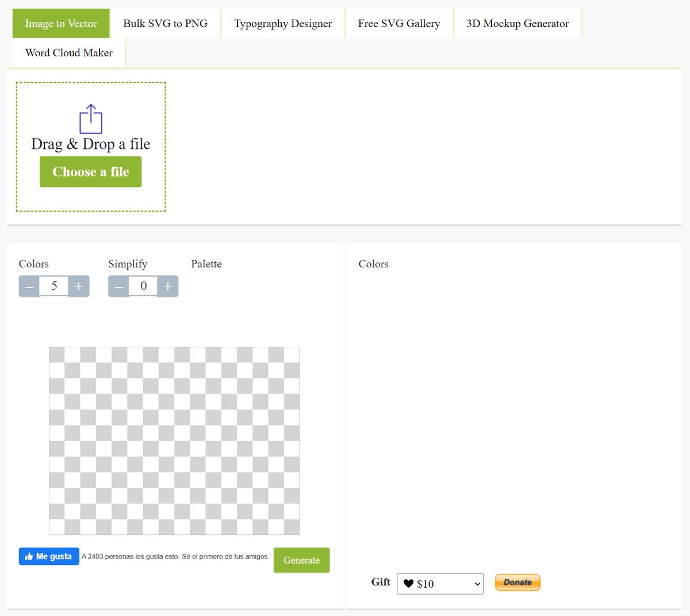Image resolution: width=690 pixels, height=616 pixels.
Task: Click the heart icon in the Gift selector
Action: click(x=408, y=584)
